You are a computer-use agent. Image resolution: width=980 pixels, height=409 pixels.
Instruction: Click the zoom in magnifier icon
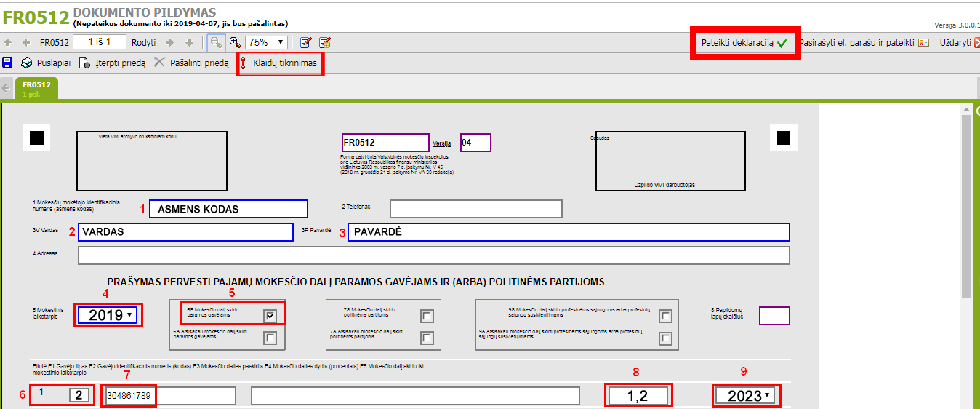[x=235, y=42]
